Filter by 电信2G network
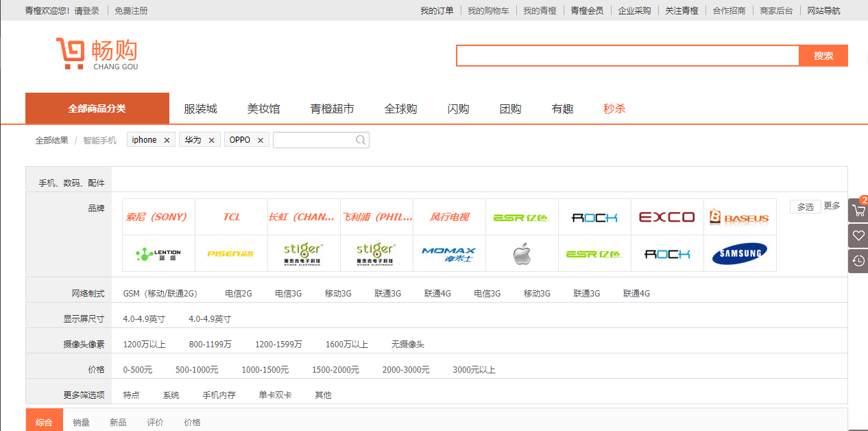The image size is (868, 431). click(239, 293)
